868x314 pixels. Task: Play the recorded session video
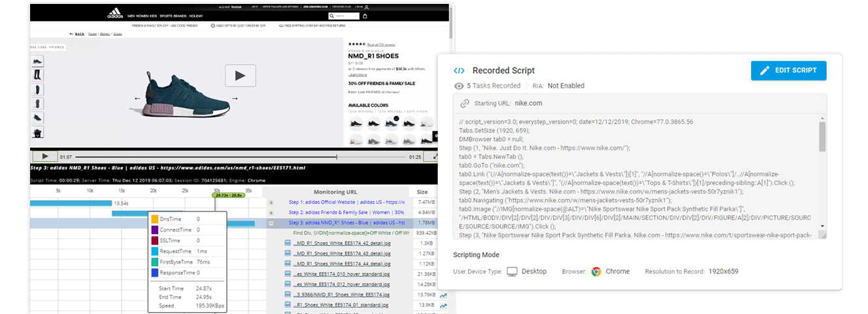[x=44, y=156]
